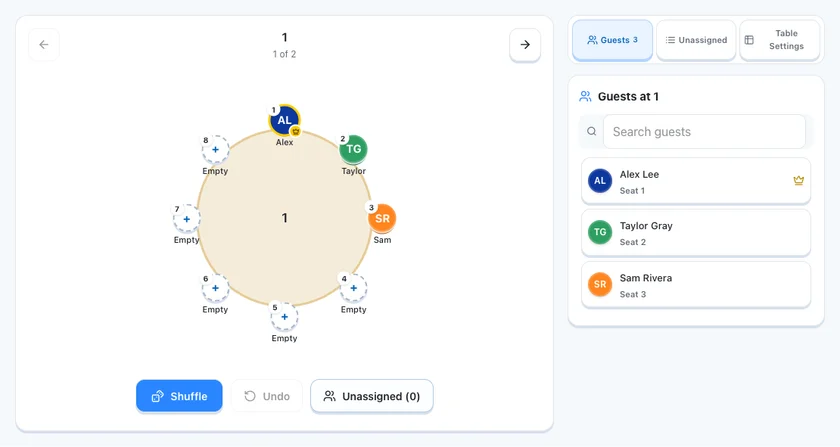
Task: Add a guest to empty seat 4
Action: 354,288
